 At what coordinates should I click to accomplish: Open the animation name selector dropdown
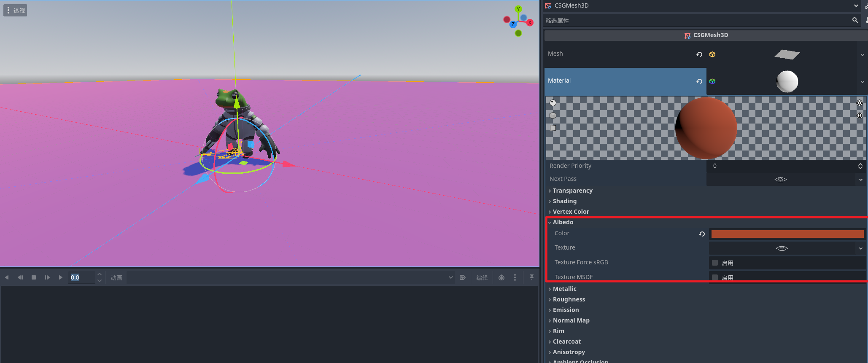coord(291,277)
